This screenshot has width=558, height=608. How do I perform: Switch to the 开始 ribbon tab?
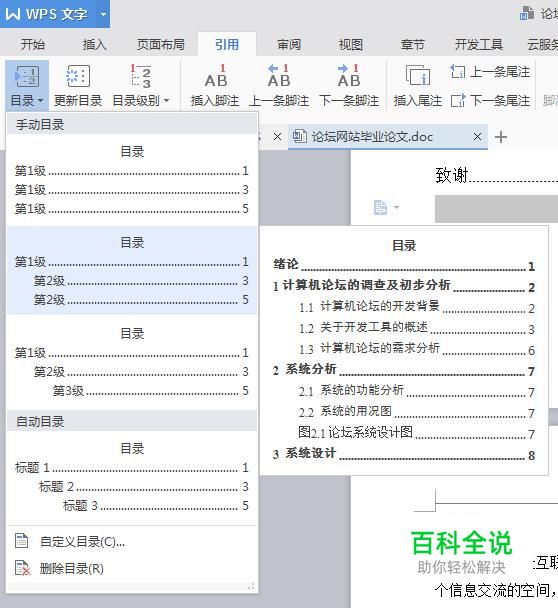click(33, 45)
